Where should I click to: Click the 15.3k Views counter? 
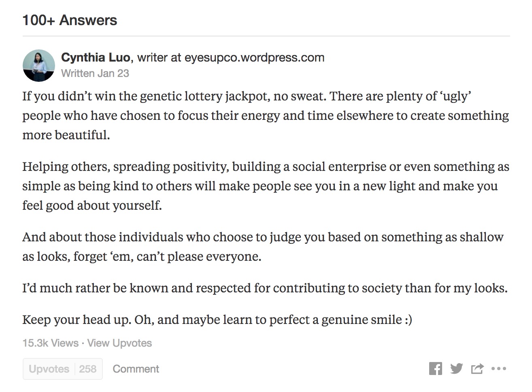click(51, 343)
